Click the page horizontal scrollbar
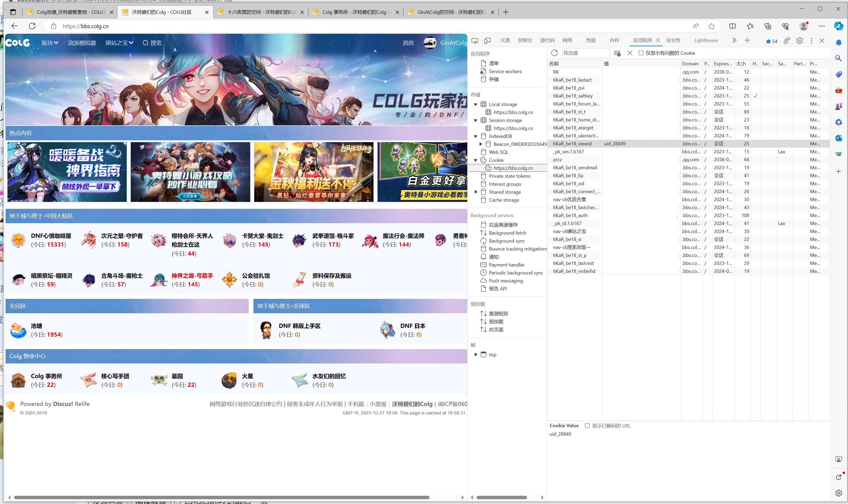This screenshot has height=504, width=848. 221,497
